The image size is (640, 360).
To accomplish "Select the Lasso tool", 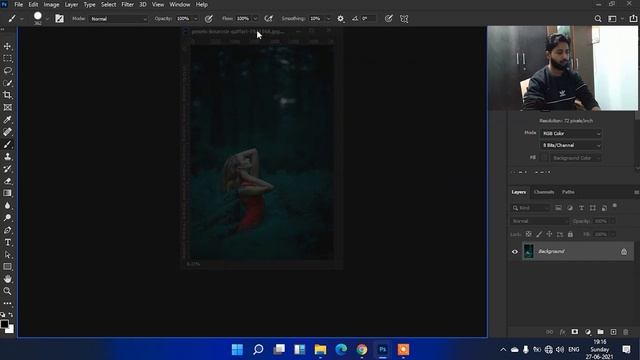I will pos(7,71).
